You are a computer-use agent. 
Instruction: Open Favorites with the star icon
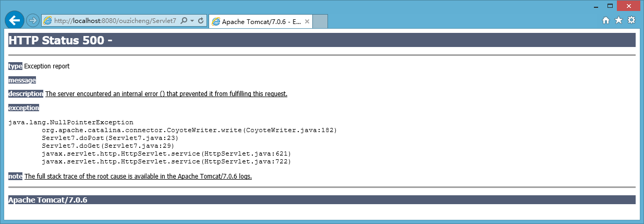tap(618, 20)
